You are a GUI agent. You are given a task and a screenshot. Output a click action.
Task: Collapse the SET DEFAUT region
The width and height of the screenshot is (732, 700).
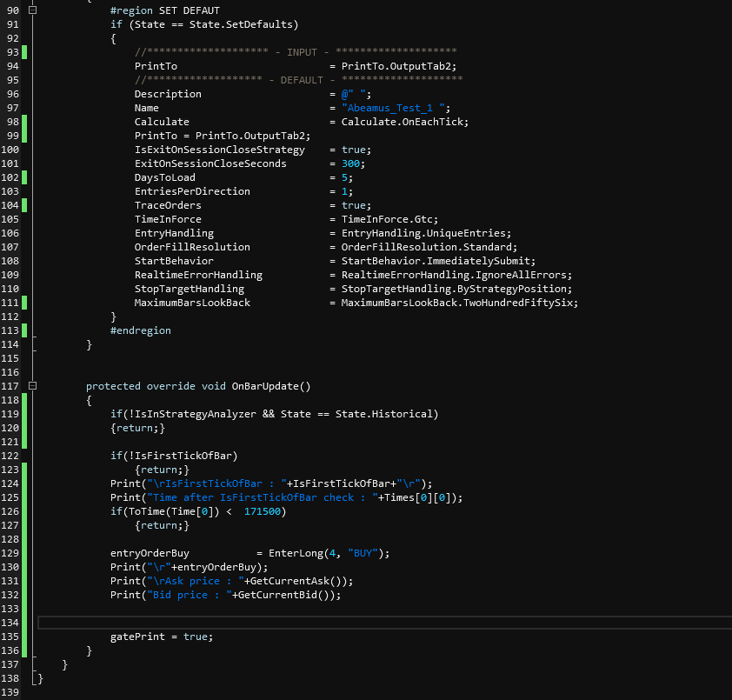click(x=33, y=10)
